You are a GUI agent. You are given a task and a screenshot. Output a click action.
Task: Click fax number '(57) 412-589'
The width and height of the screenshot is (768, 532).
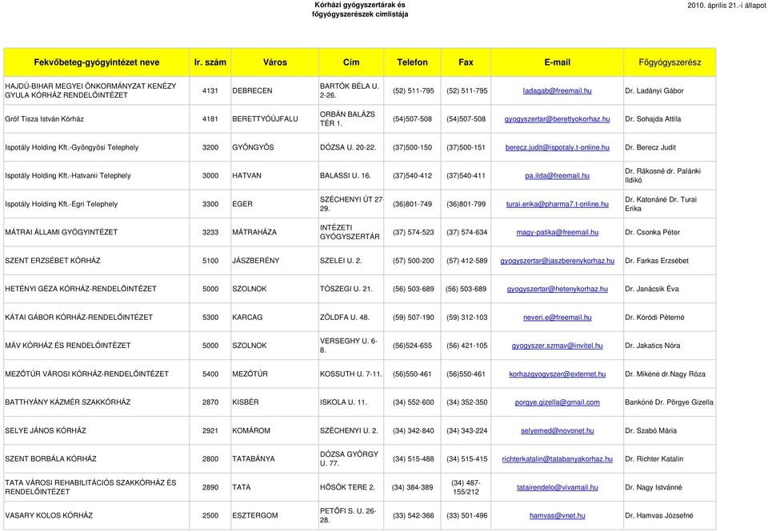pos(466,261)
